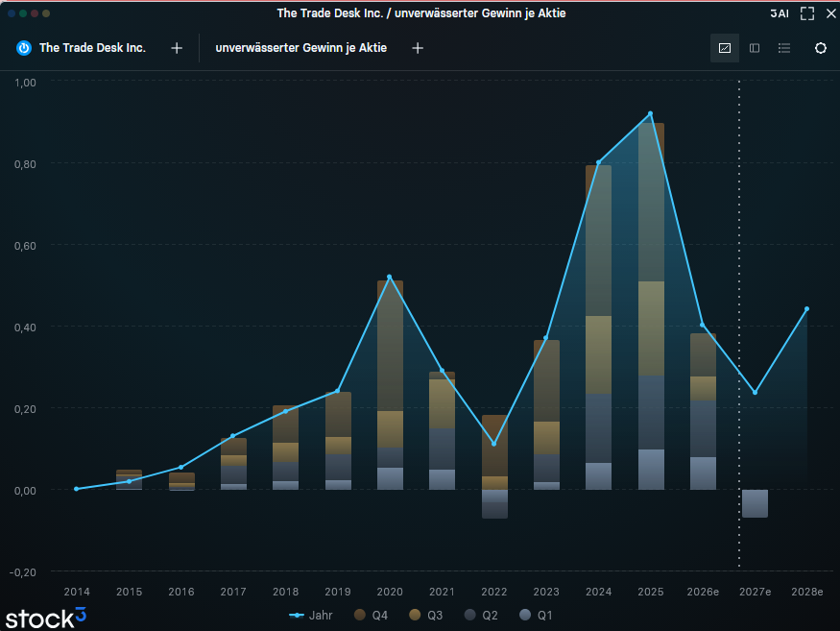Screen dimensions: 840x631
Task: Click the 2025 yearly peak data point
Action: pyautogui.click(x=650, y=113)
